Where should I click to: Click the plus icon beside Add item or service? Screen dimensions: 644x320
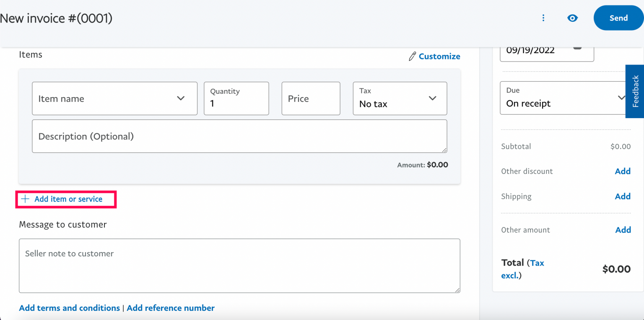click(x=25, y=199)
